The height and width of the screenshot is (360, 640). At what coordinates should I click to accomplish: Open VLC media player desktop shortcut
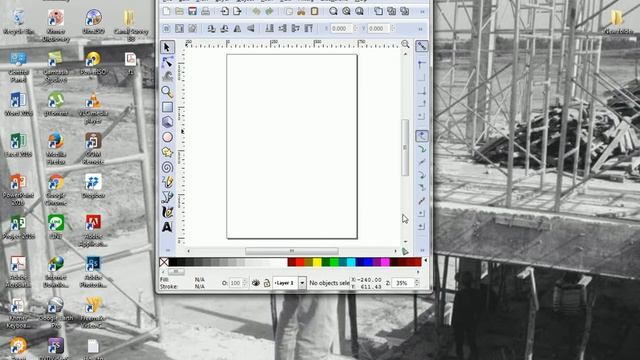coord(93,108)
